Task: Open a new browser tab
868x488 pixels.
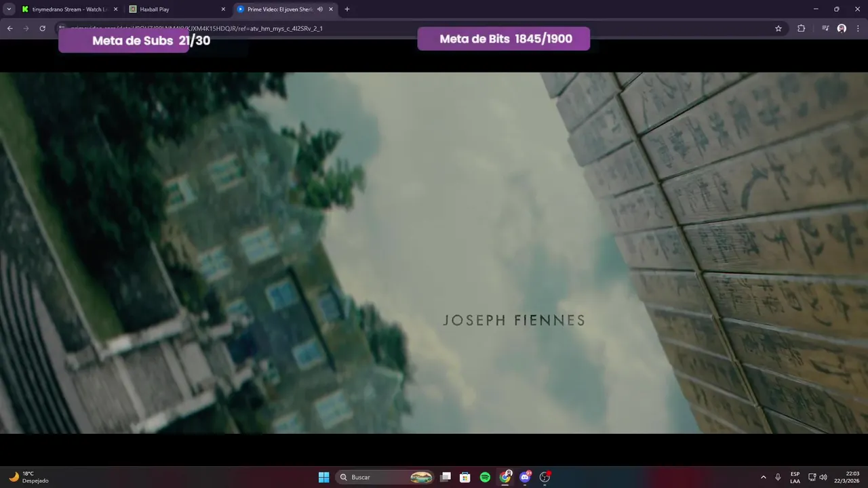Action: (347, 9)
